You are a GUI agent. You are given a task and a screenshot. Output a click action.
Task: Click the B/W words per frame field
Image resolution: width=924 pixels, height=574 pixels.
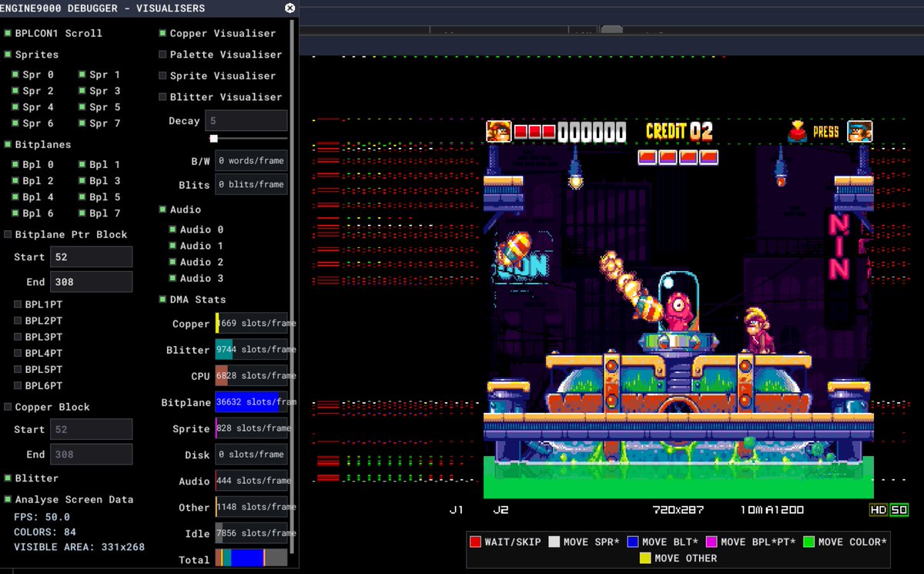point(251,161)
